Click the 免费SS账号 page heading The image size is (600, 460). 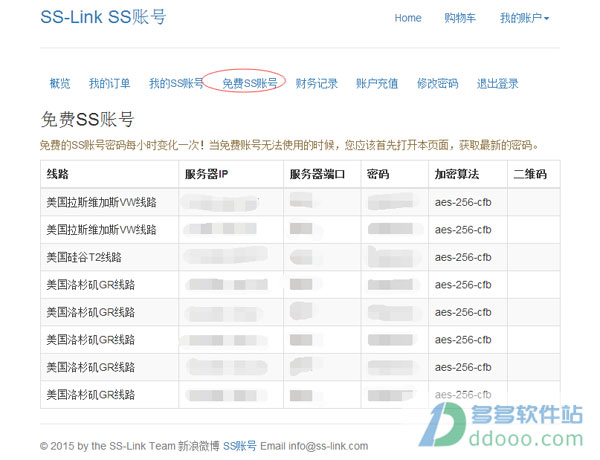(87, 119)
